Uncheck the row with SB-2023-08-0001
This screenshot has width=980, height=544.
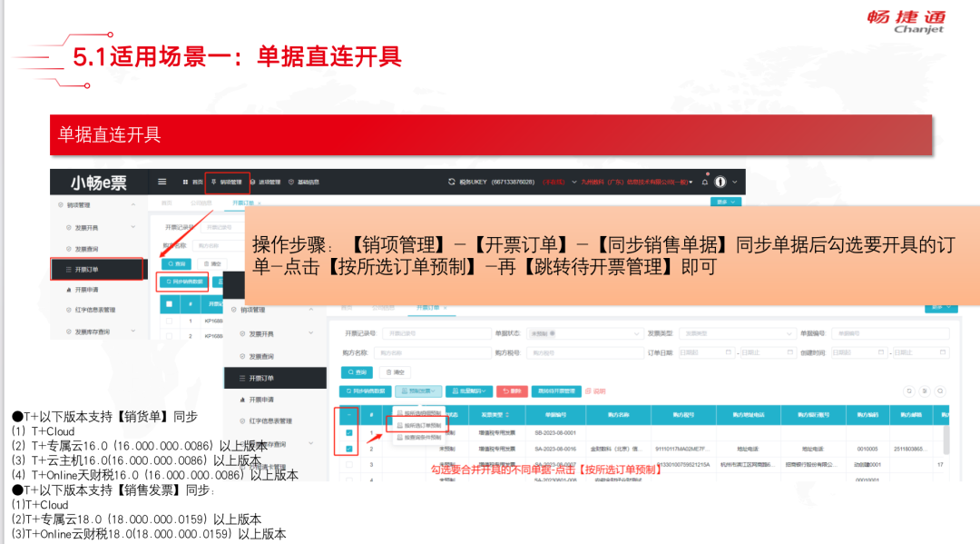coord(348,432)
